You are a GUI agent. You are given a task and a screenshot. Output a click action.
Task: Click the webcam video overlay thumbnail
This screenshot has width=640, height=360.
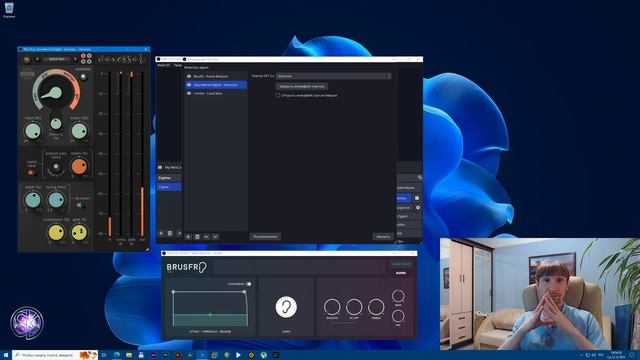[540, 294]
